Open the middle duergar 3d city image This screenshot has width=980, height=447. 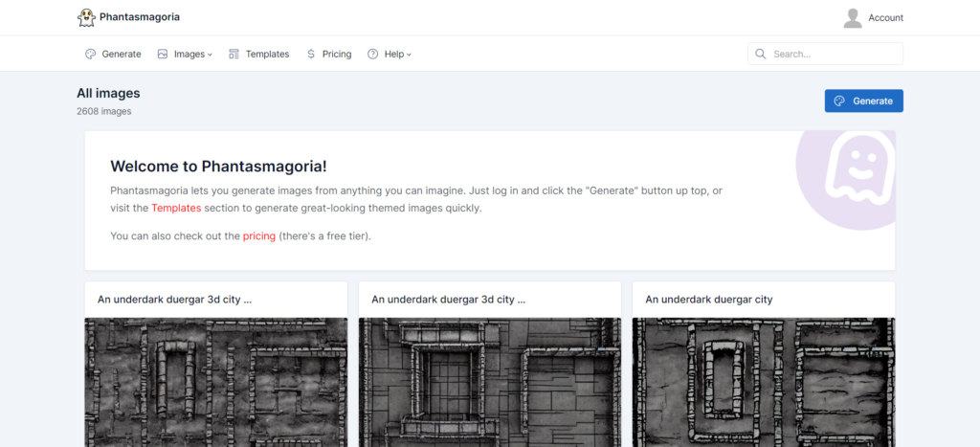(489, 383)
